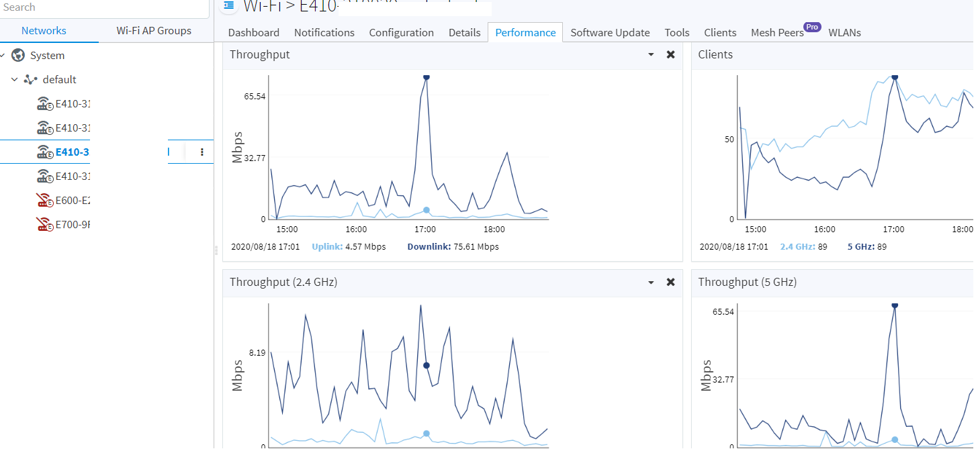Select the offline E700 access point icon
Screen dimensions: 980x453
tap(44, 225)
